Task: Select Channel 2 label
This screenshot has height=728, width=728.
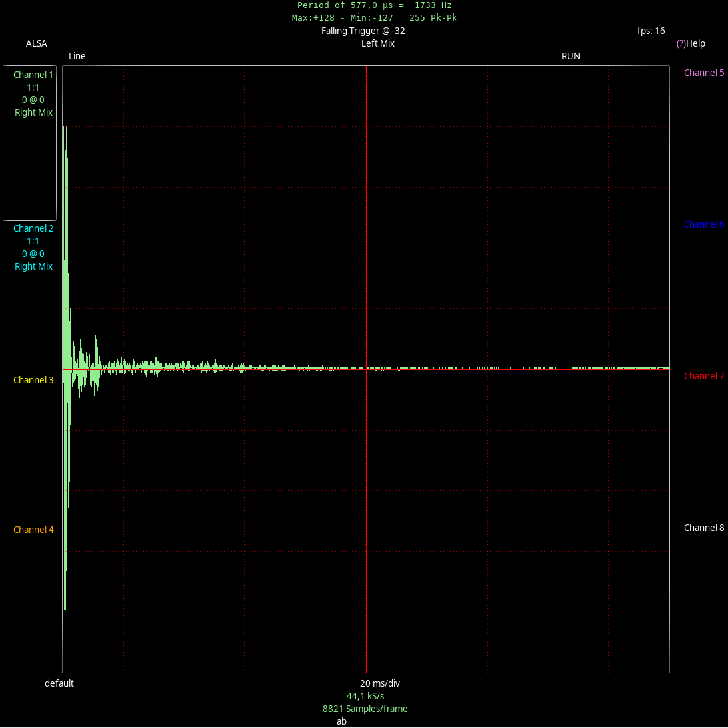Action: click(33, 228)
